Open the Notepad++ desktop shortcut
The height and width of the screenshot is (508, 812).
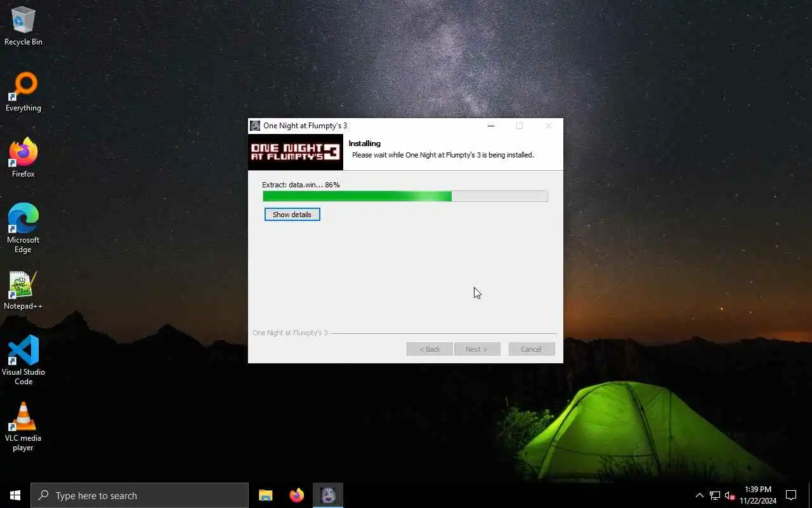23,290
